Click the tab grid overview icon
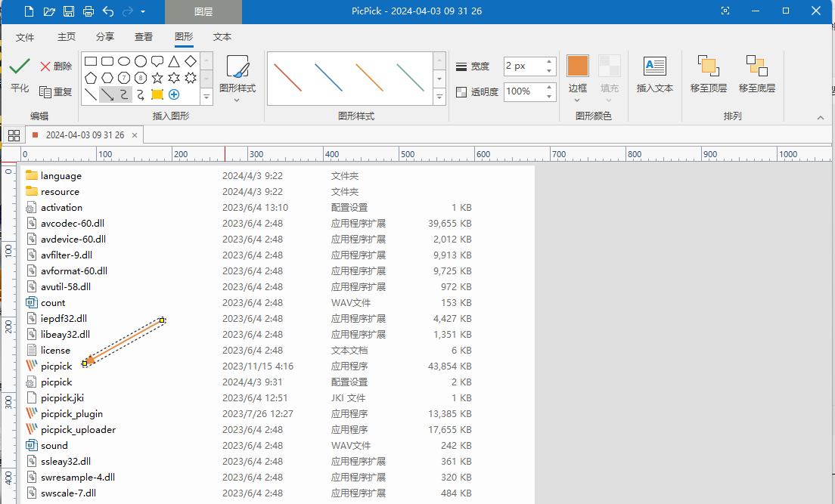 click(x=14, y=135)
